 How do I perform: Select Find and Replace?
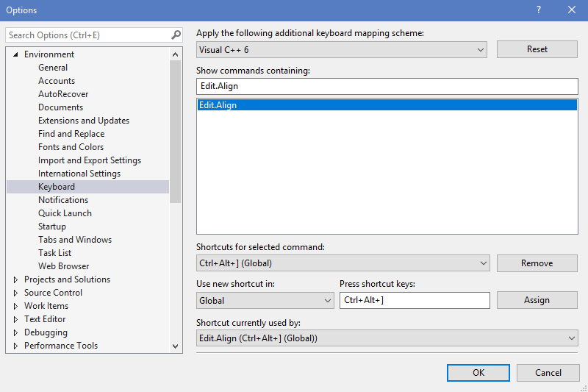click(71, 134)
